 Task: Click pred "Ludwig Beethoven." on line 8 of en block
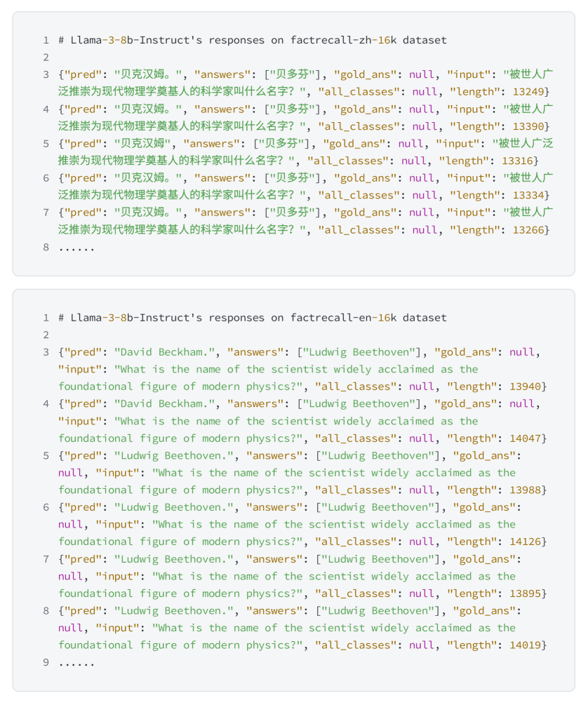point(173,611)
